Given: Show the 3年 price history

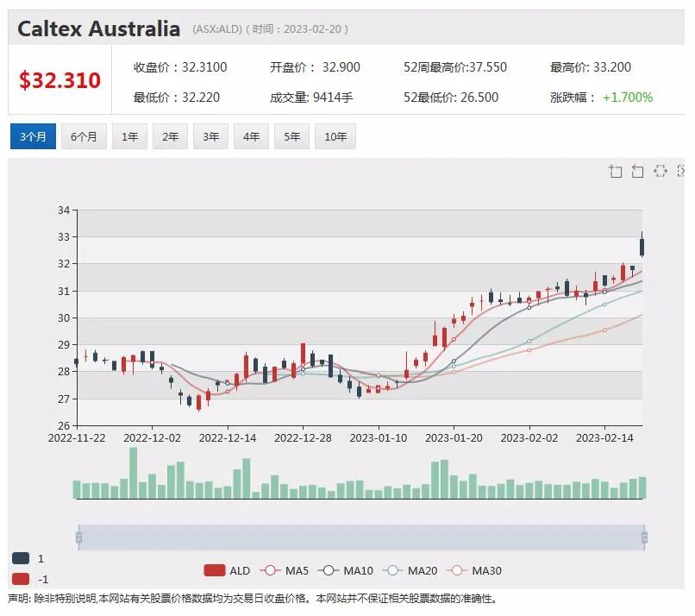Looking at the screenshot, I should 210,136.
